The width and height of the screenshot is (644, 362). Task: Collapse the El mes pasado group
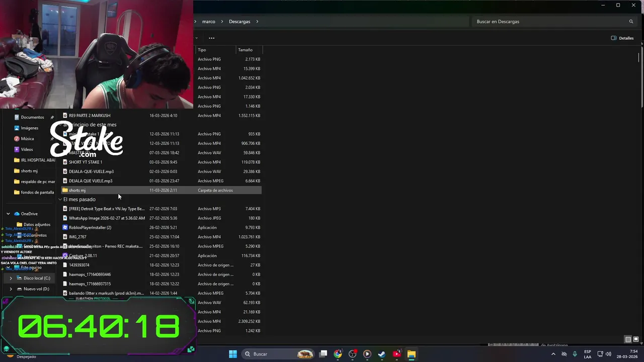click(60, 200)
